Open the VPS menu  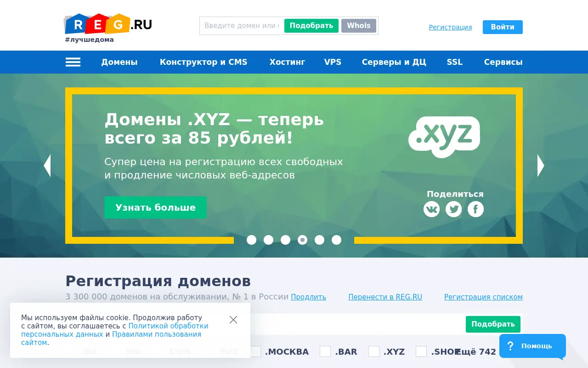pyautogui.click(x=333, y=62)
